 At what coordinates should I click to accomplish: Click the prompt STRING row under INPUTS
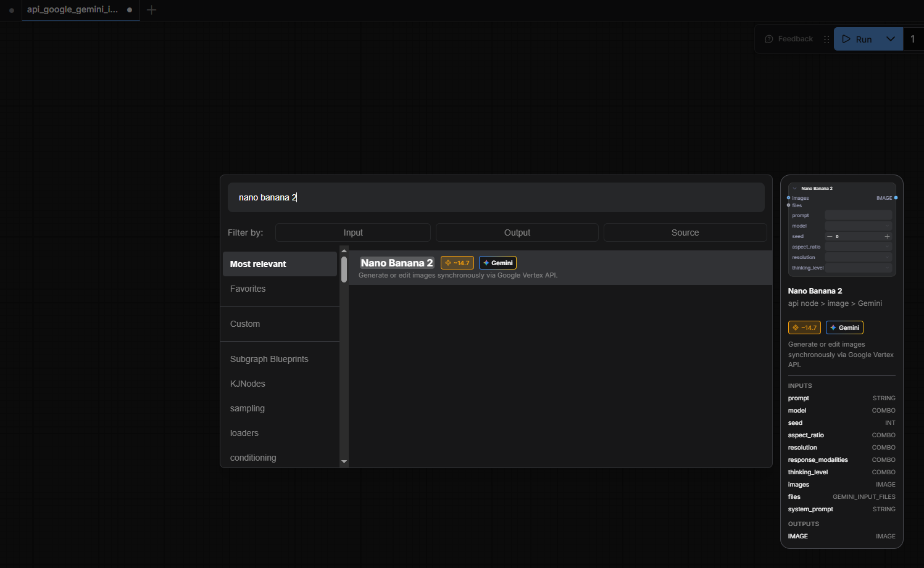(842, 398)
